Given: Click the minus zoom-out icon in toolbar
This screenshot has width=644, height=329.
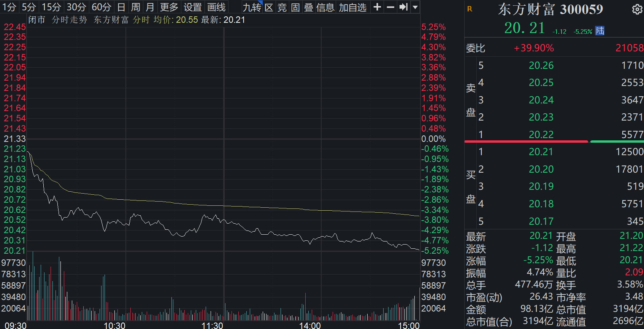Looking at the screenshot, I should 390,7.
